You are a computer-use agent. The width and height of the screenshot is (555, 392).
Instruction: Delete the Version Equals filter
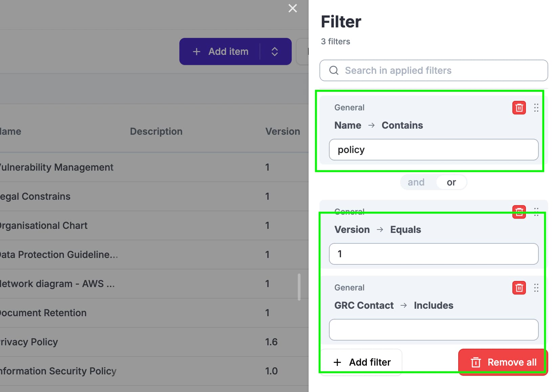pyautogui.click(x=519, y=212)
